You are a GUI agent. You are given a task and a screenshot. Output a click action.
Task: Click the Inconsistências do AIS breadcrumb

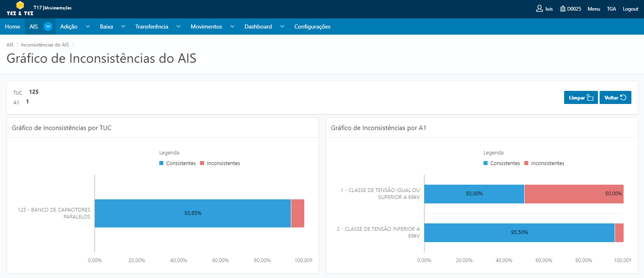pyautogui.click(x=45, y=45)
